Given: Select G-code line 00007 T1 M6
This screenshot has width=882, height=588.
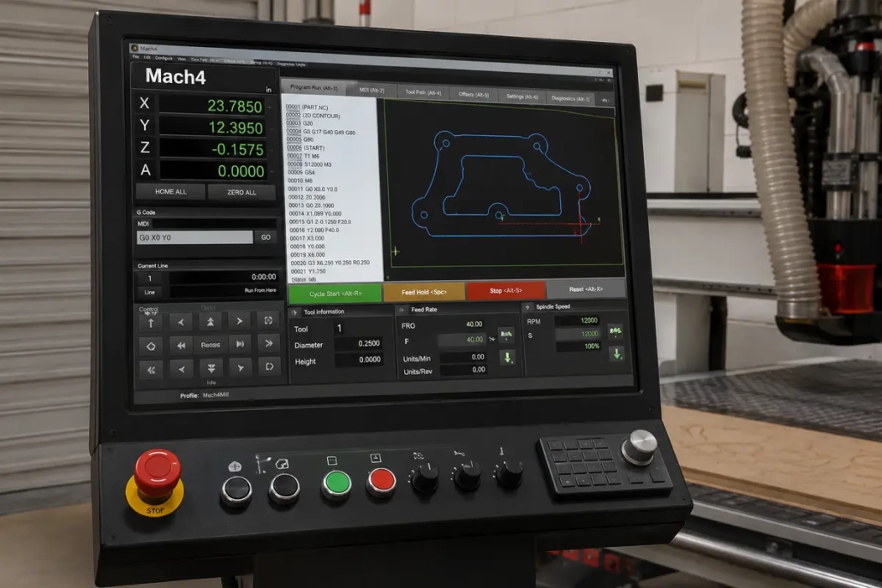Looking at the screenshot, I should click(304, 157).
